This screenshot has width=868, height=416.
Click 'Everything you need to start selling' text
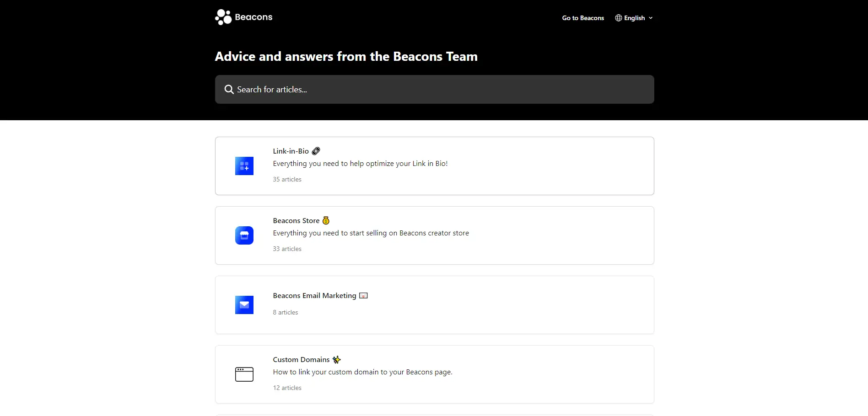tap(371, 233)
